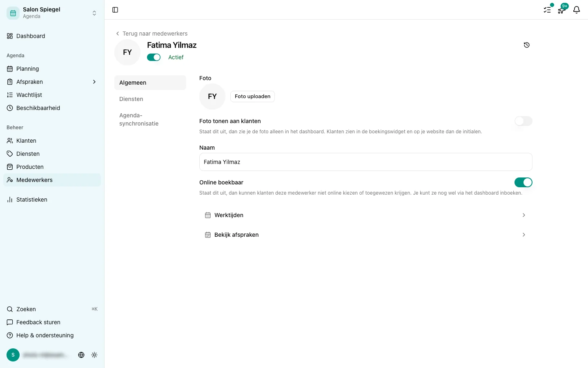This screenshot has width=588, height=368.
Task: Switch theme with sun icon
Action: pos(94,355)
